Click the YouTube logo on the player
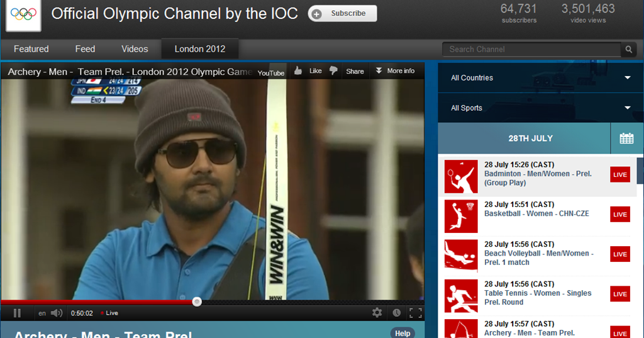 coord(270,73)
